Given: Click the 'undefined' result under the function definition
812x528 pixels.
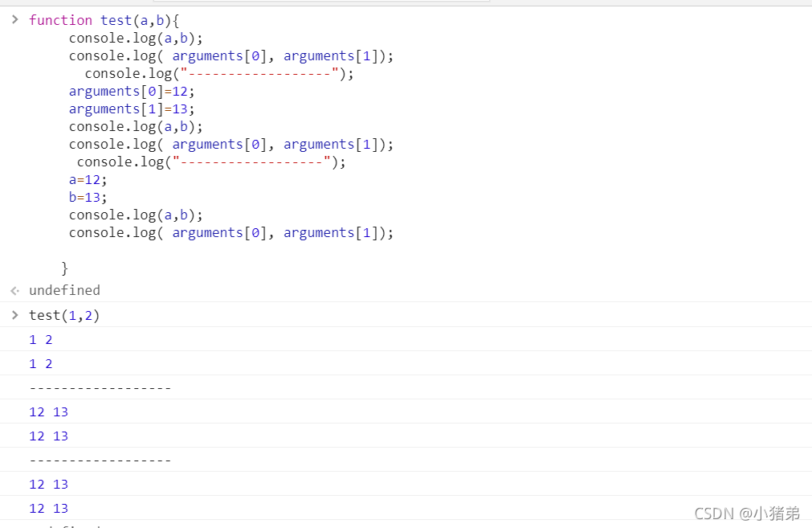Looking at the screenshot, I should (65, 290).
